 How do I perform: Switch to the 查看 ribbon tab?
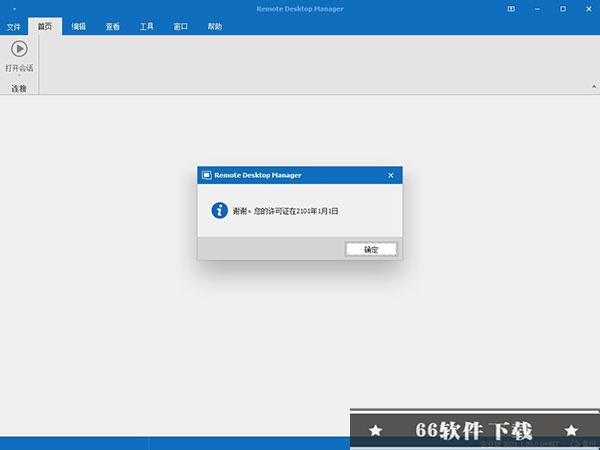tap(112, 26)
